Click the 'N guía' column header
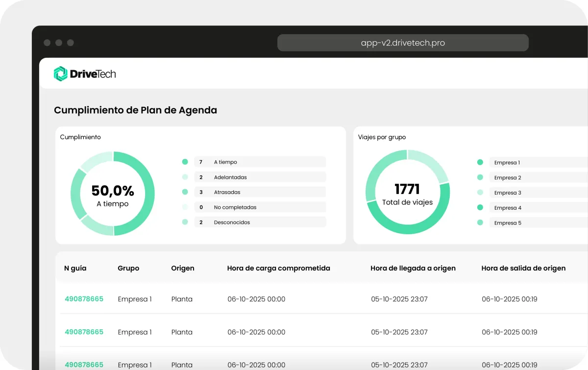Image resolution: width=588 pixels, height=370 pixels. (75, 268)
